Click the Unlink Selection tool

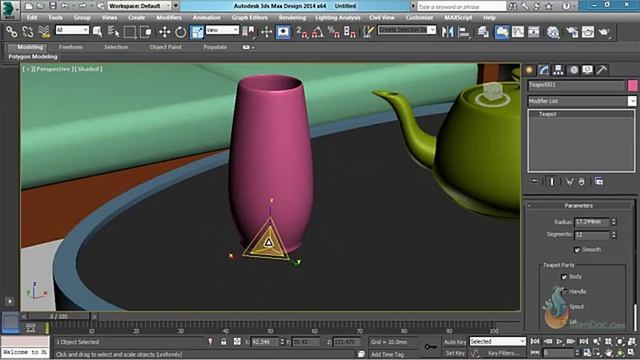[x=28, y=32]
